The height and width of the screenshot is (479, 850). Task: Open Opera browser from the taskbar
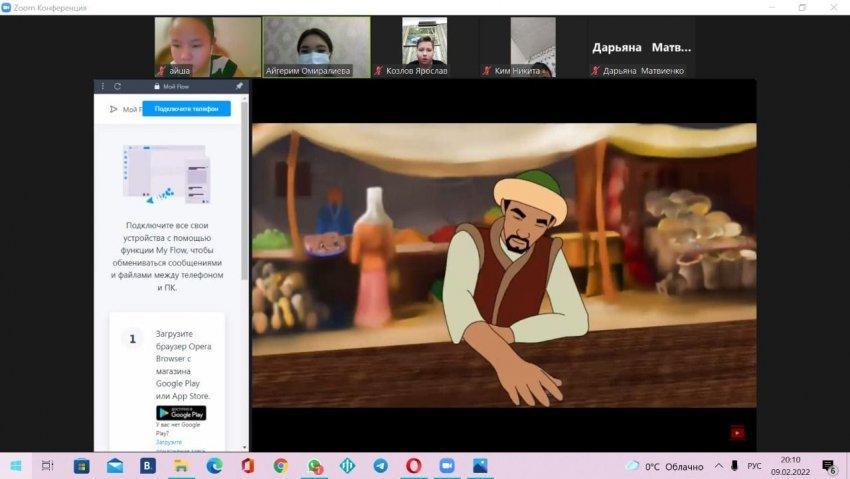pyautogui.click(x=414, y=466)
